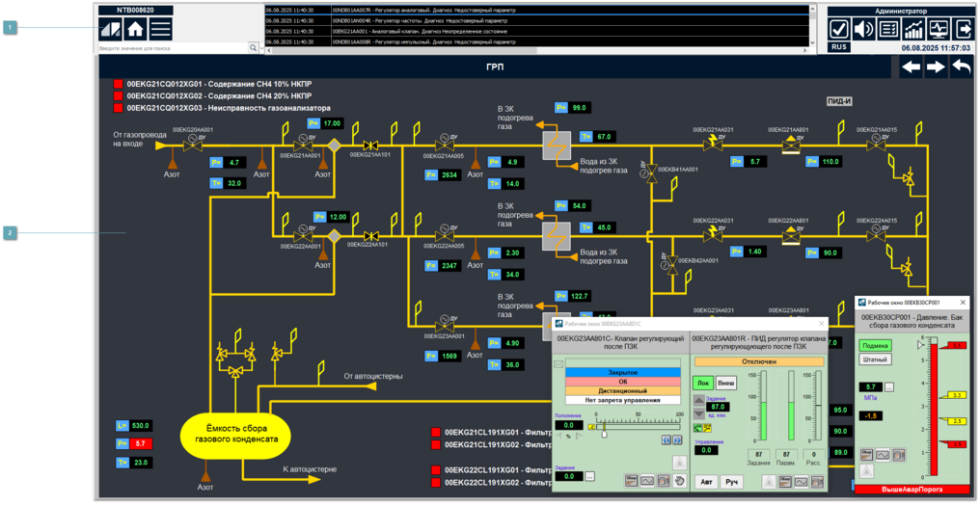980x505 pixels.
Task: Go to previous screen with left arrow
Action: pyautogui.click(x=912, y=66)
